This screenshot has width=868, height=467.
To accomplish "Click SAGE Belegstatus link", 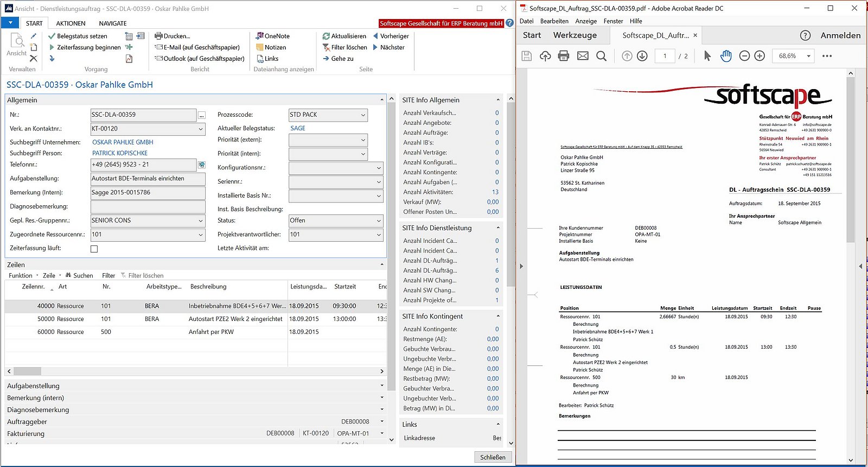I will click(x=298, y=128).
